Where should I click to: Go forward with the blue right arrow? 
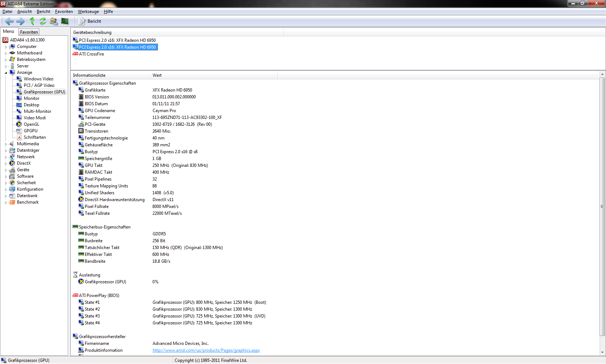pos(21,21)
